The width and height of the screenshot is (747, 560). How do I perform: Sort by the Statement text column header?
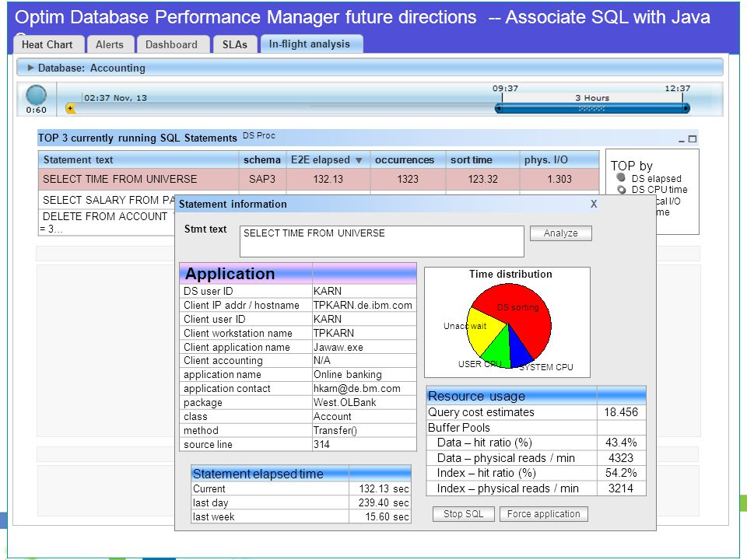pos(139,160)
